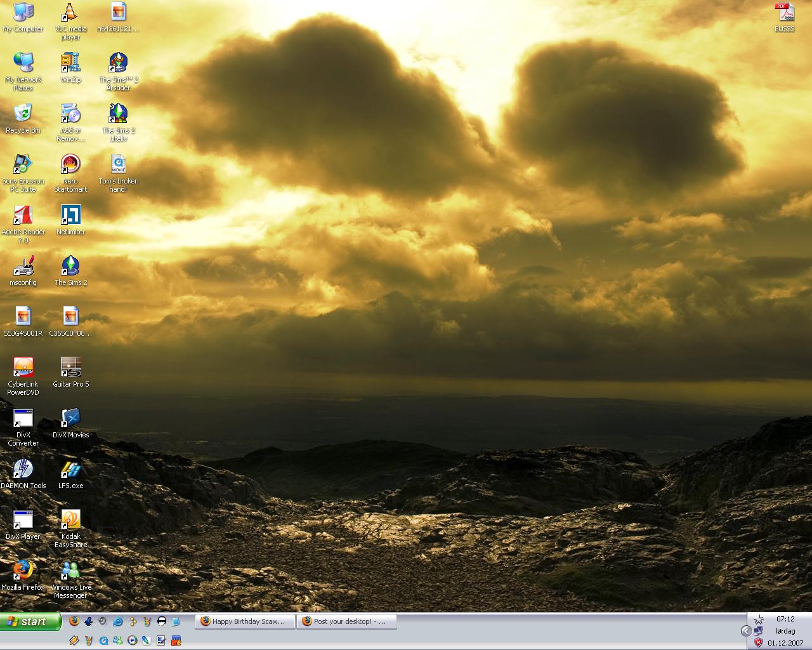Open the Netlimiter shortcut
This screenshot has width=812, height=650.
tap(70, 220)
